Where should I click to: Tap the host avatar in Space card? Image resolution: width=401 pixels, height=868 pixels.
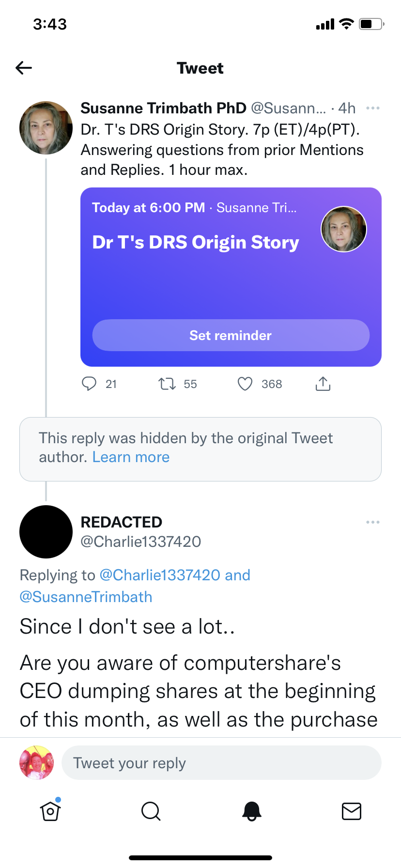click(344, 229)
